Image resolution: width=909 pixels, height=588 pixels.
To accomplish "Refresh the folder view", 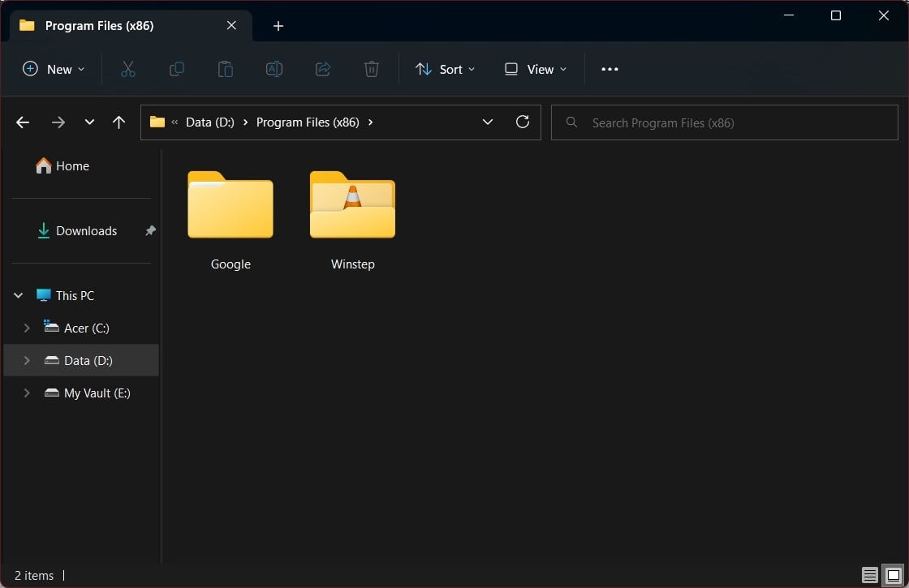I will pyautogui.click(x=523, y=122).
